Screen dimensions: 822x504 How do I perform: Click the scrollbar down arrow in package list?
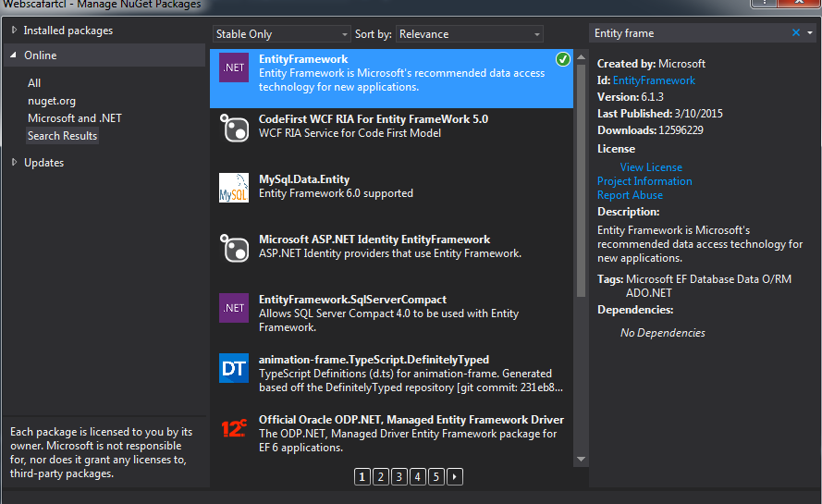coord(581,460)
